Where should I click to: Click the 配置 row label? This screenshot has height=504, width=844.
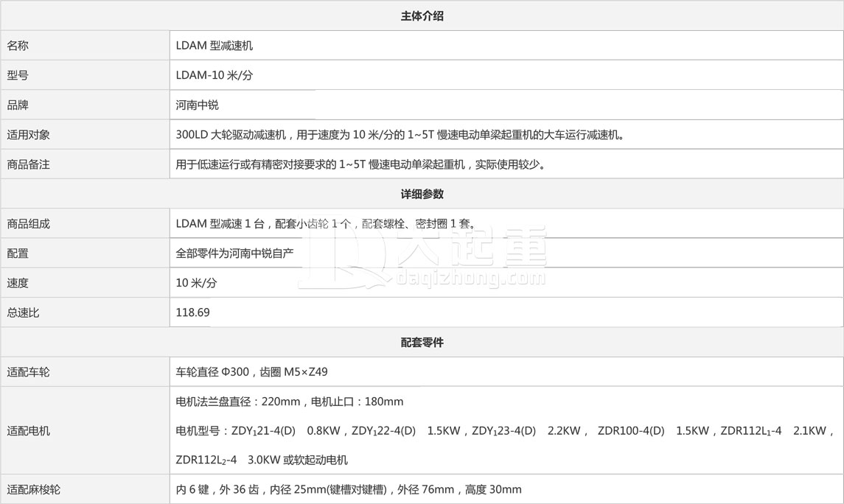click(x=18, y=253)
